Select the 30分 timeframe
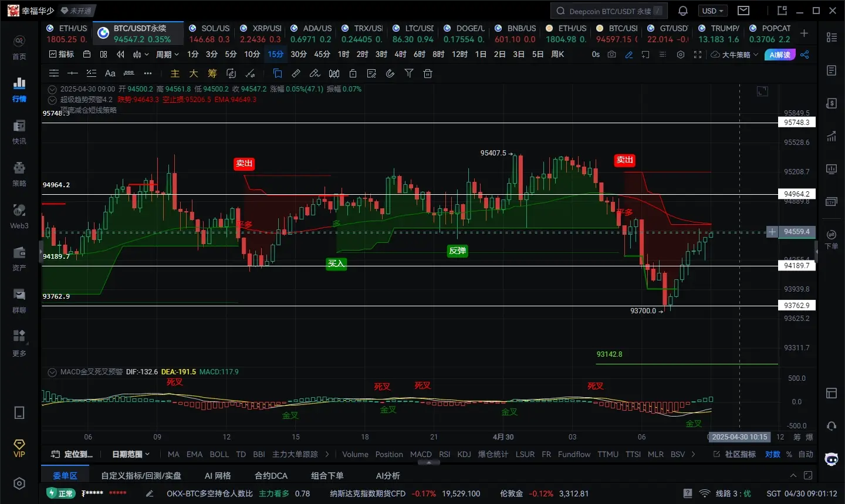Viewport: 845px width, 504px height. pyautogui.click(x=299, y=54)
